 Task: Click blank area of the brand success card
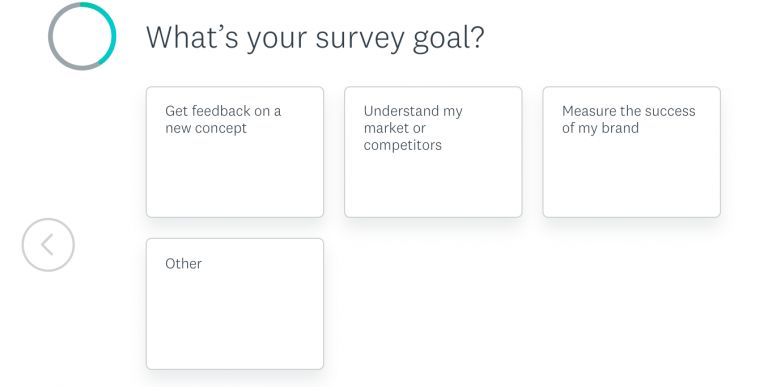tap(631, 179)
